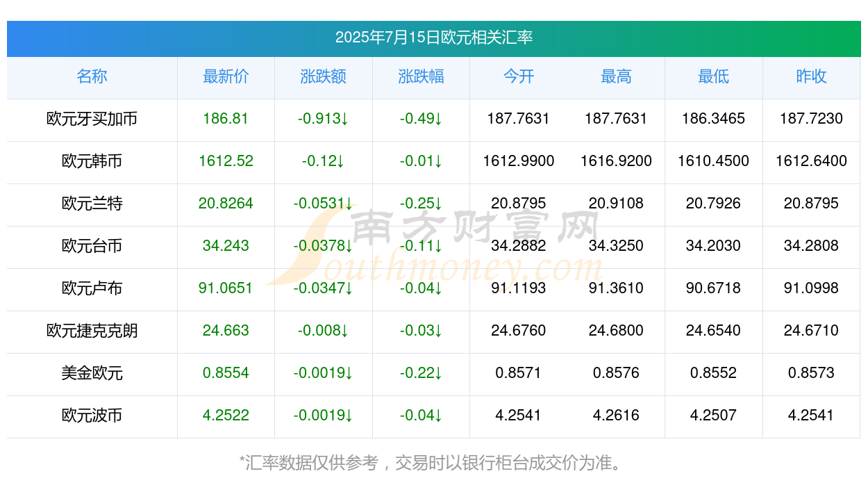This screenshot has width=868, height=485.
Task: Click low value 90.6718
Action: 714,288
